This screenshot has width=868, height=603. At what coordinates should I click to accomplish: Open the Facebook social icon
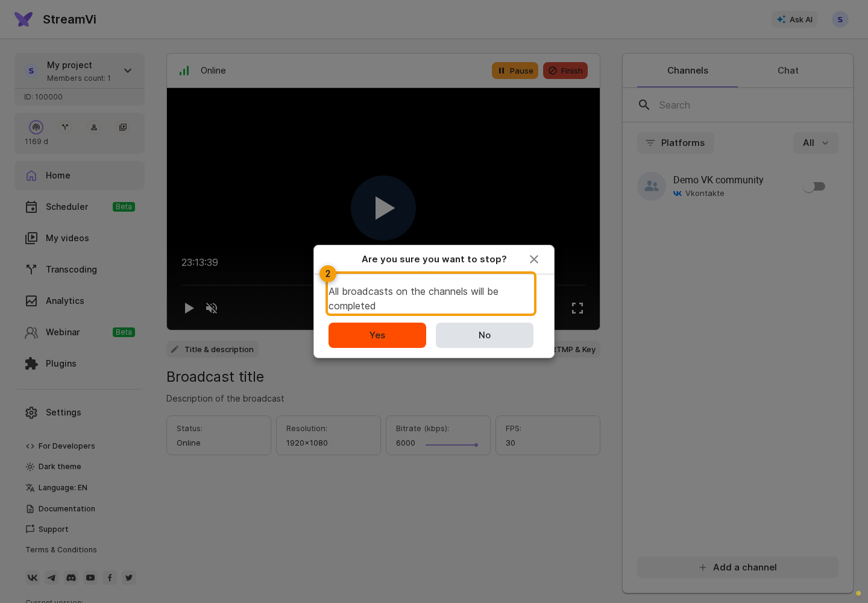tap(110, 578)
